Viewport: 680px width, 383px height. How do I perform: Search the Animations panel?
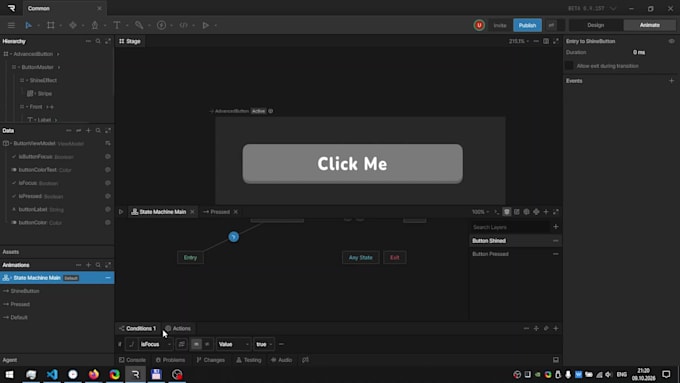(98, 265)
